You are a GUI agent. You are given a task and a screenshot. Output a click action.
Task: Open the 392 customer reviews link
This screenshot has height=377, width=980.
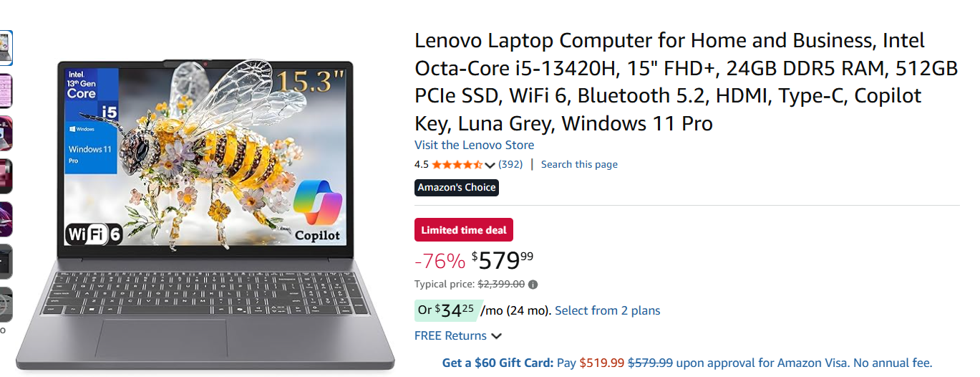click(x=510, y=164)
